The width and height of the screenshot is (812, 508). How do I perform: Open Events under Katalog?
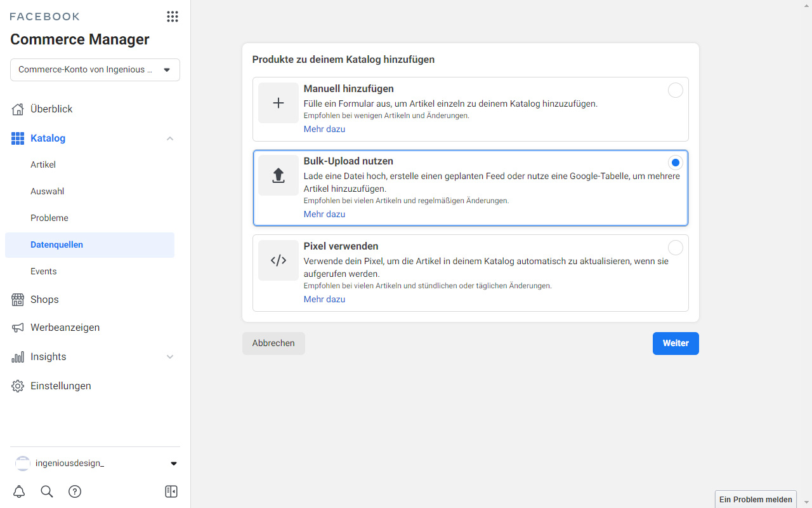[44, 271]
